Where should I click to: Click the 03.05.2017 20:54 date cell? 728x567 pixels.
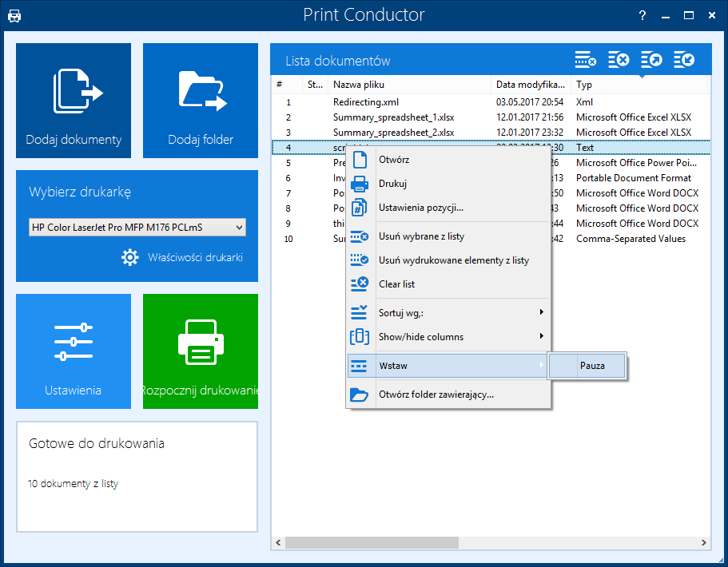click(530, 102)
